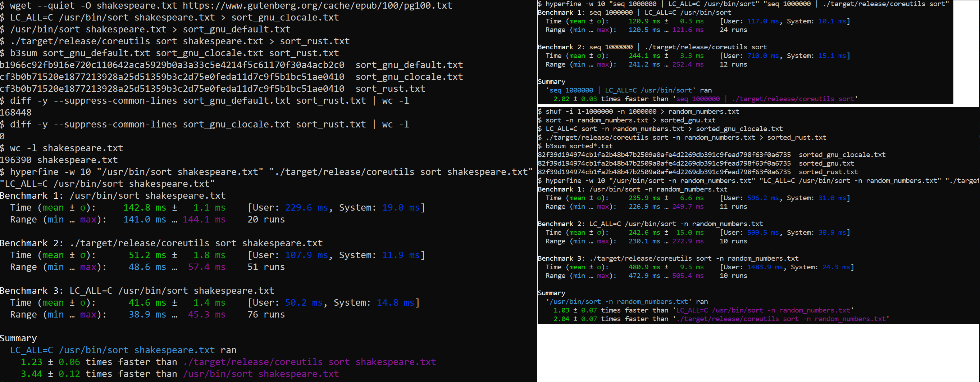Click 'Benchmark 1: /usr/bin/sort shakespeare.txt' heading
Viewport: 980px width, 382px height.
point(113,196)
